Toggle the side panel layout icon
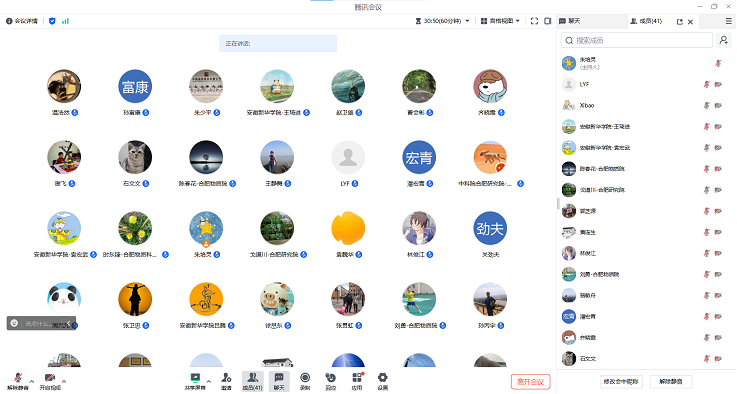Screen dimensions: 737x394 pyautogui.click(x=548, y=21)
